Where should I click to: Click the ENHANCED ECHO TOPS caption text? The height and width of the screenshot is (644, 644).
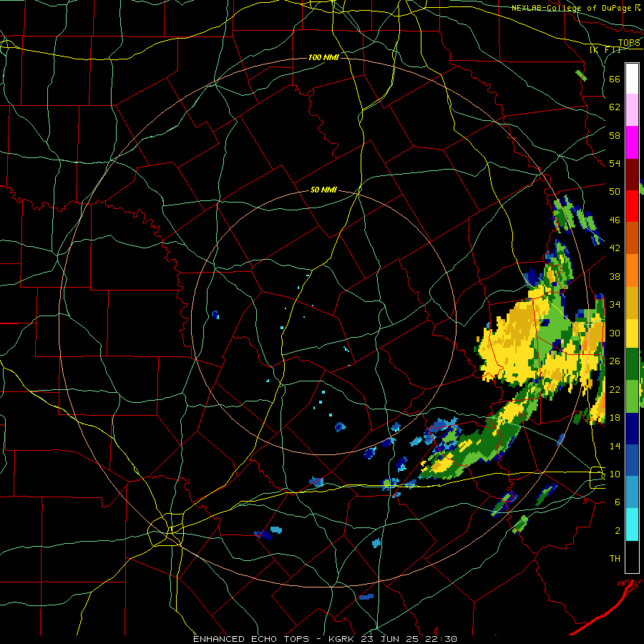[x=251, y=639]
